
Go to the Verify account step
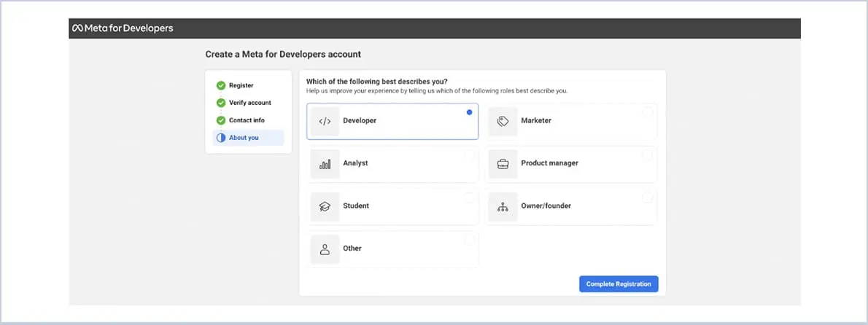250,103
